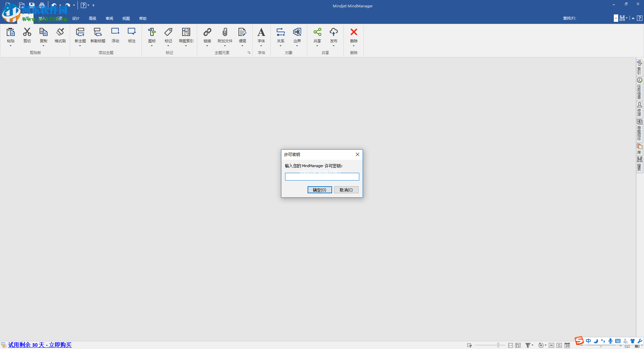Expand the 关系 dropdown arrow
Viewport: 644px width, 349px height.
pyautogui.click(x=281, y=46)
